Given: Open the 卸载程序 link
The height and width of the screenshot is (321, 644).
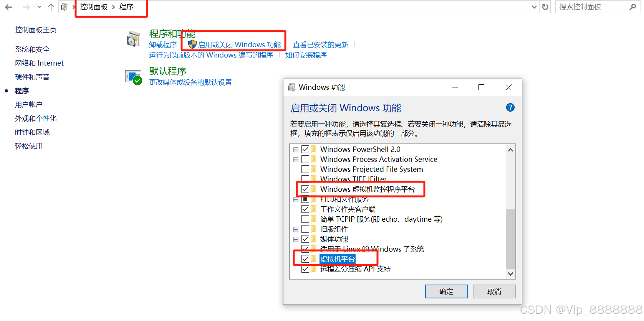Looking at the screenshot, I should click(163, 45).
